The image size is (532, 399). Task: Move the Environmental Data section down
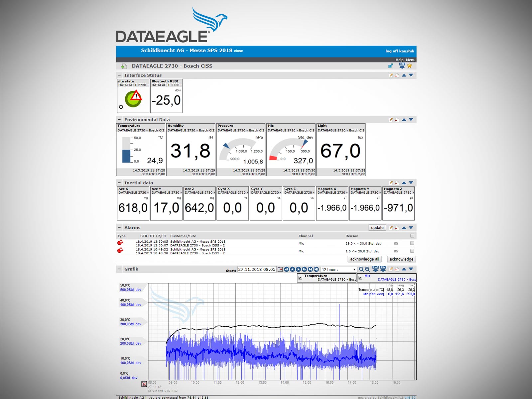(x=411, y=120)
